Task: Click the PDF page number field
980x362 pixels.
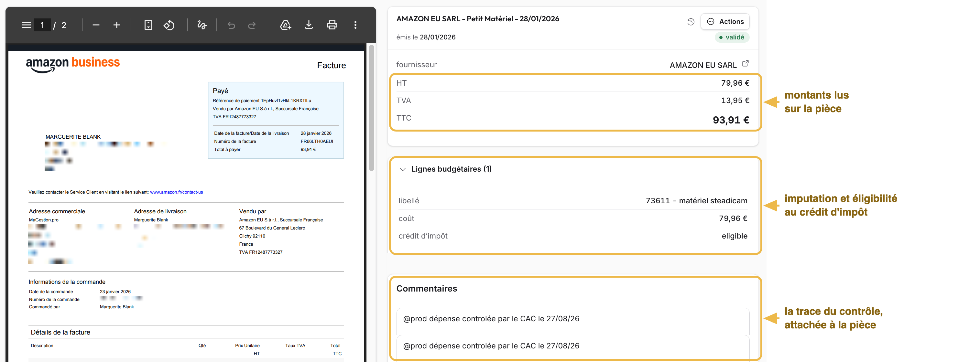Action: tap(42, 25)
